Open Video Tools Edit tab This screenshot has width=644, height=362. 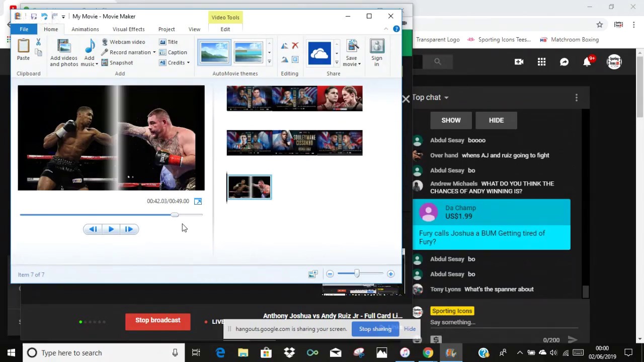click(x=225, y=29)
